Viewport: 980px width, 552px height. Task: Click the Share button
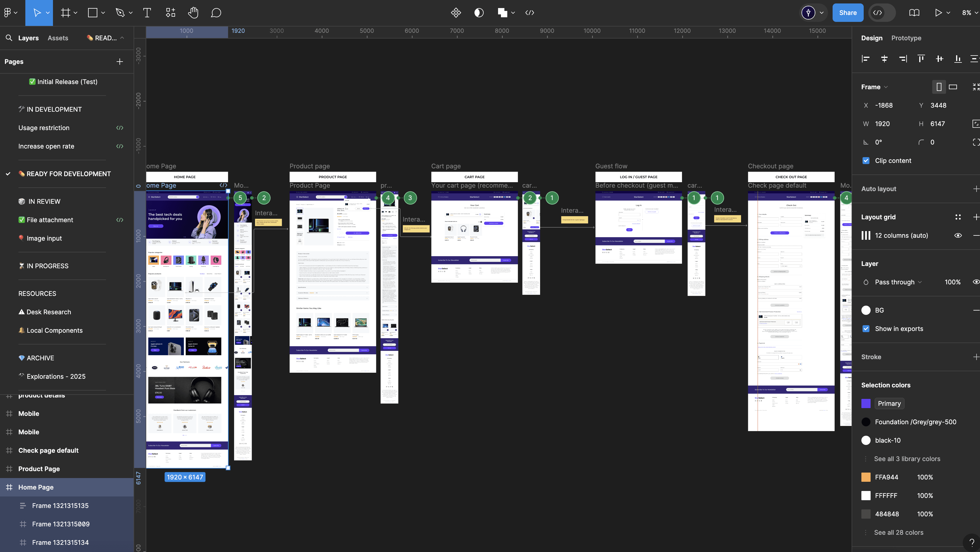[848, 13]
